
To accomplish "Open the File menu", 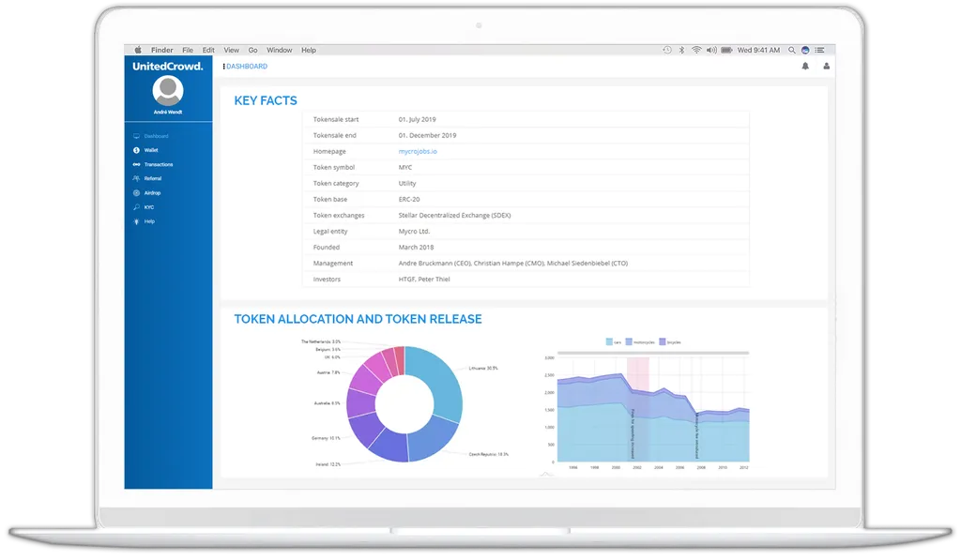I will 188,51.
